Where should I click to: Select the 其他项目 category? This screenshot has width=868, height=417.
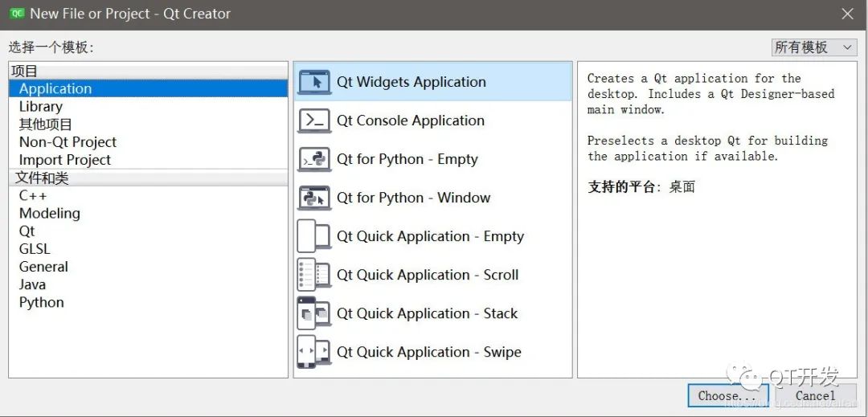[149, 125]
